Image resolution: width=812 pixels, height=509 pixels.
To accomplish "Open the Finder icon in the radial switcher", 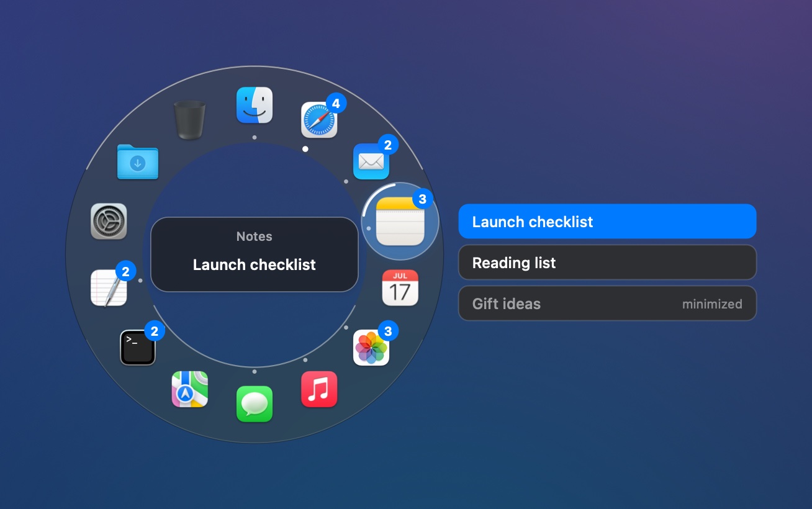I will [x=255, y=105].
